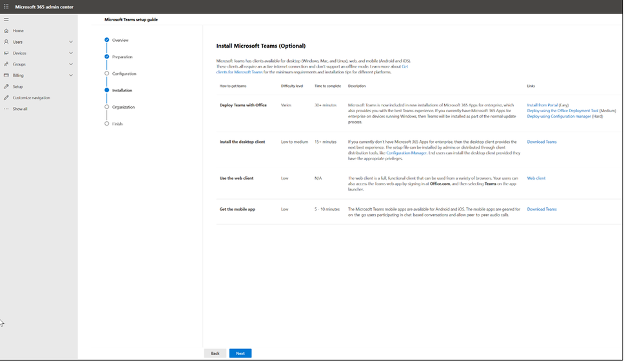The image size is (644, 362).
Task: Click the Devices monitor icon
Action: pos(6,53)
